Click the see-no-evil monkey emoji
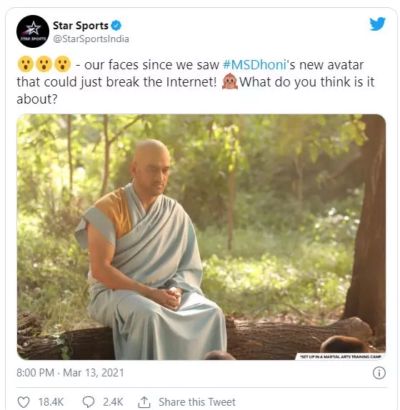Image resolution: width=400 pixels, height=410 pixels. pos(230,82)
